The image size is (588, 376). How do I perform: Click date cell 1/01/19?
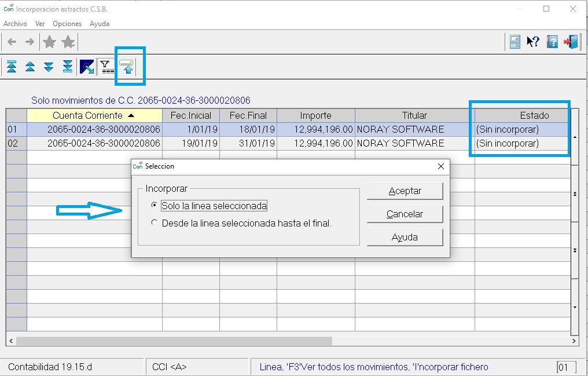[x=191, y=129]
